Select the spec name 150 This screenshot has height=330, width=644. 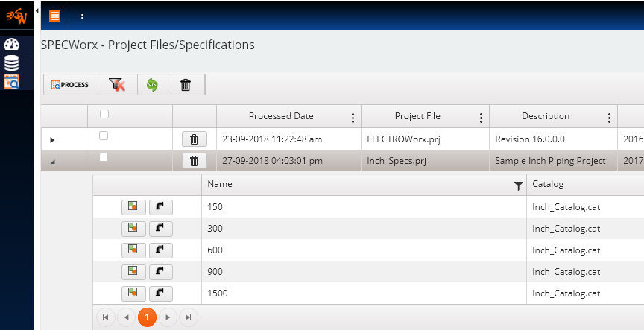215,207
